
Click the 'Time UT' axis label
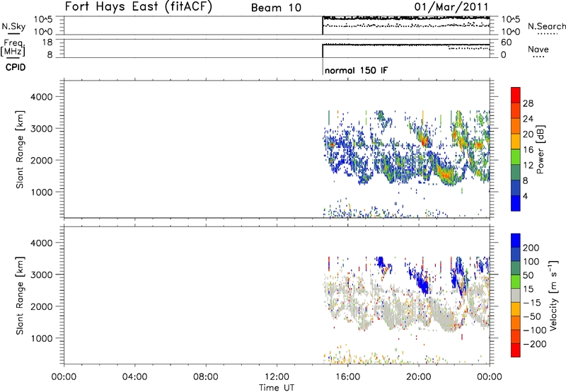pyautogui.click(x=277, y=388)
